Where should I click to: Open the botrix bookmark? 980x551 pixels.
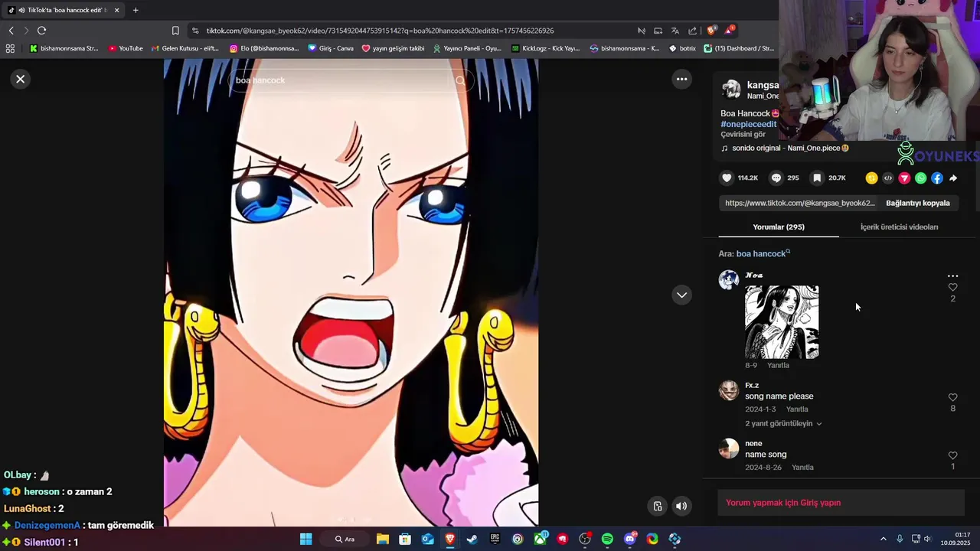pyautogui.click(x=682, y=48)
